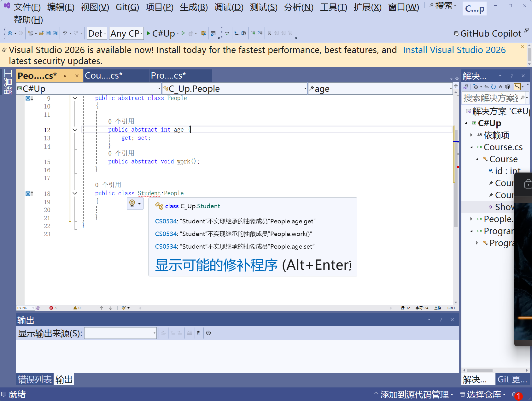532x401 pixels.
Task: Click the spell checker abc icon
Action: coord(227,33)
